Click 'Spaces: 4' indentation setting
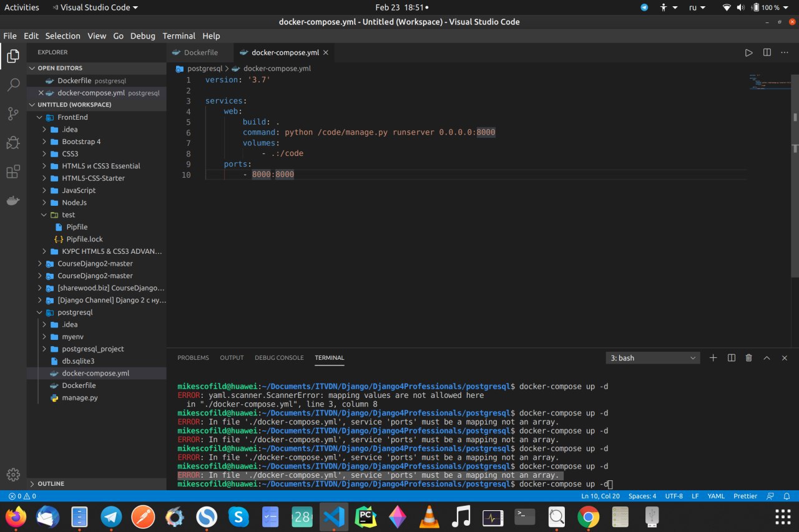The height and width of the screenshot is (532, 799). [642, 496]
